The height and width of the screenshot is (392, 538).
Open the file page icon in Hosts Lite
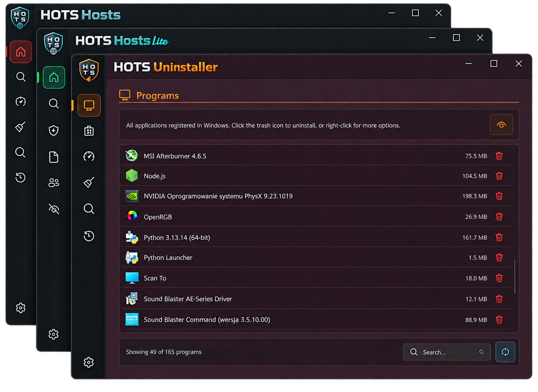(x=54, y=157)
